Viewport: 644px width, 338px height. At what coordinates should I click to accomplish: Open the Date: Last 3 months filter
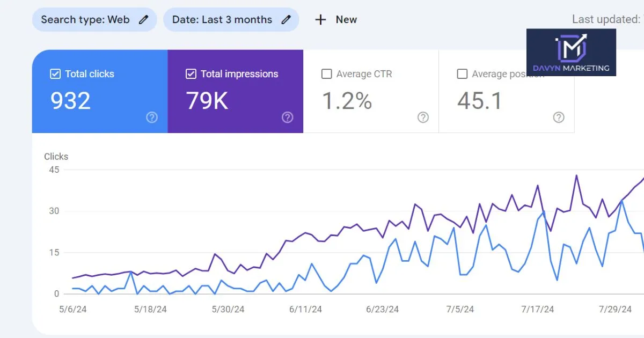(223, 19)
